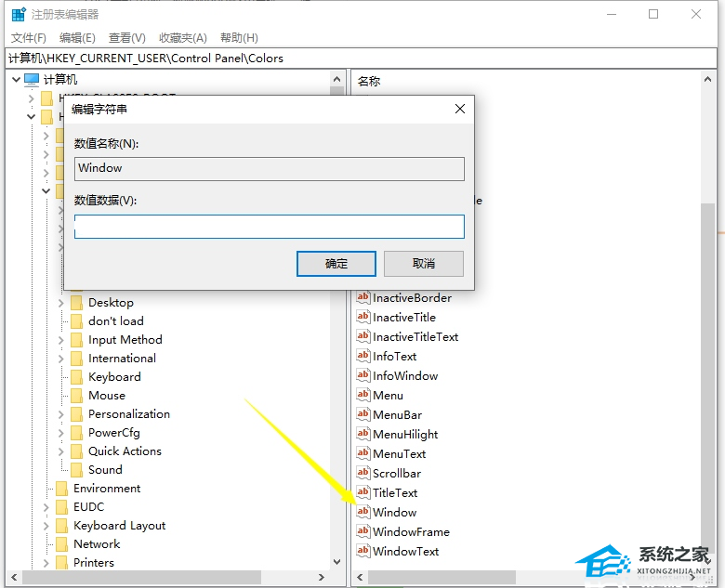Screen dimensions: 725x588
Task: Expand the Desktop tree node
Action: [x=60, y=303]
